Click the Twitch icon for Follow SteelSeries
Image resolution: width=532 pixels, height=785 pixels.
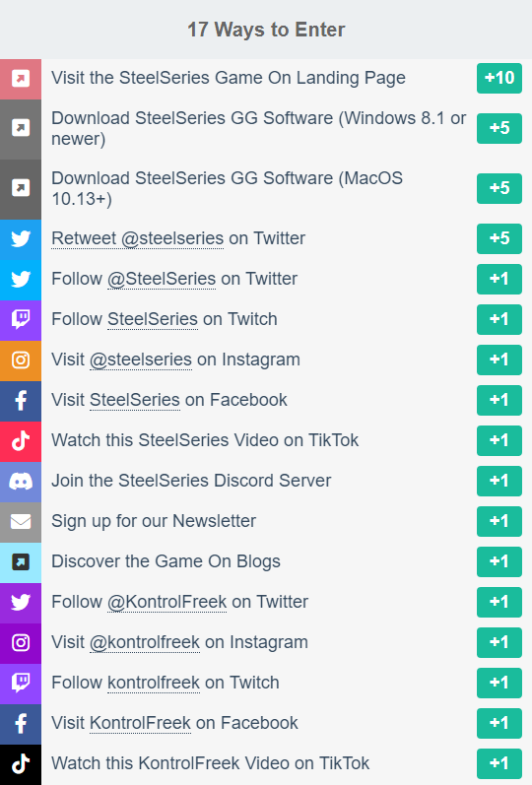(21, 319)
